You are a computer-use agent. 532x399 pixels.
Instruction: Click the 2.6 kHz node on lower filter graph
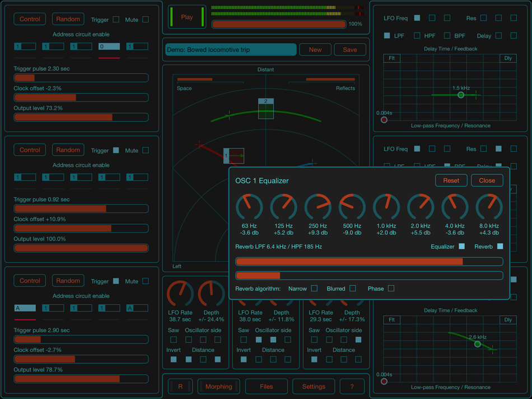[x=477, y=344]
